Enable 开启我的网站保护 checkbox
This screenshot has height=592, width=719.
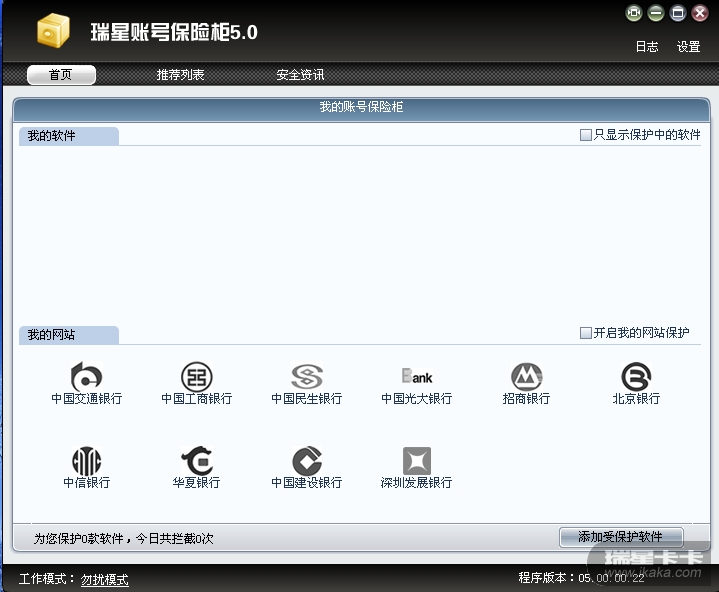coord(586,333)
